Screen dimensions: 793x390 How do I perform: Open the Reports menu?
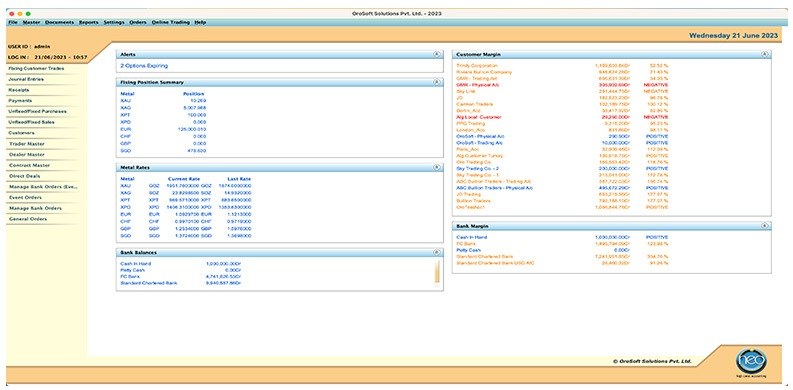pyautogui.click(x=89, y=22)
